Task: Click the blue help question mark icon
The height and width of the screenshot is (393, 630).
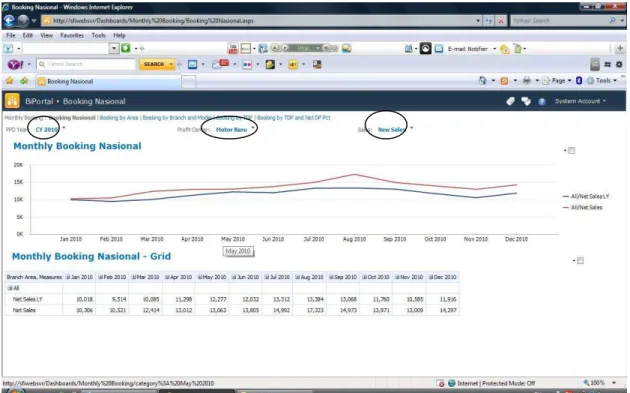Action: pos(542,102)
